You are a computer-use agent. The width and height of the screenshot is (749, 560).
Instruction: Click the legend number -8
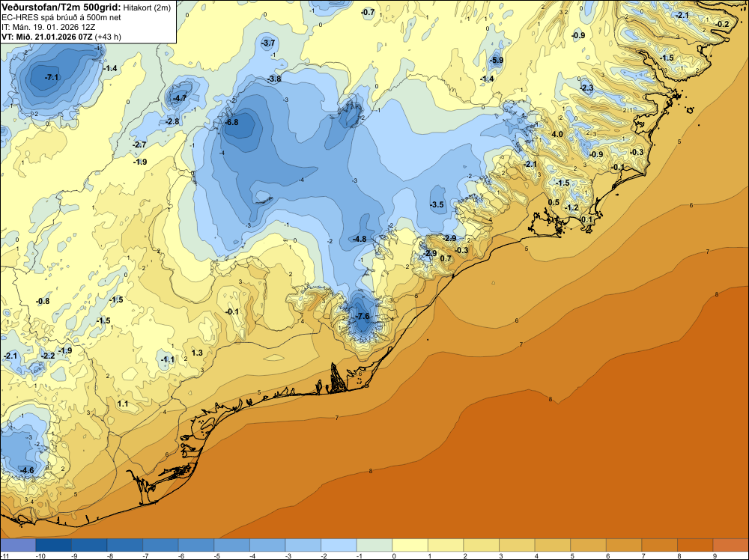110,556
